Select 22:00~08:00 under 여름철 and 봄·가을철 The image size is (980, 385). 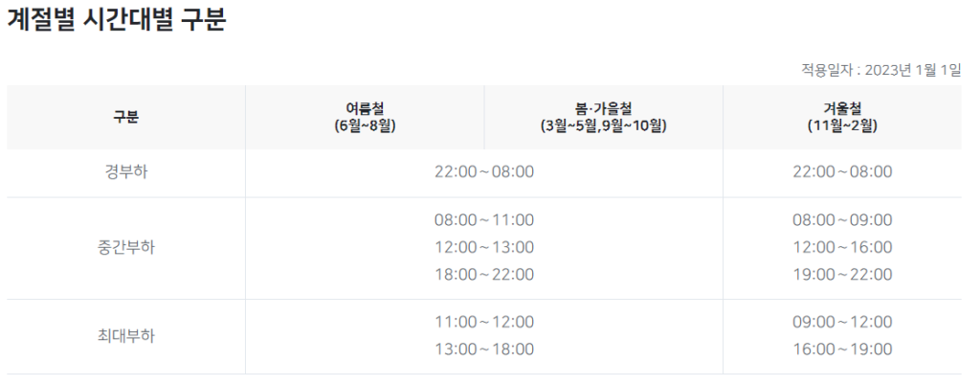(484, 172)
